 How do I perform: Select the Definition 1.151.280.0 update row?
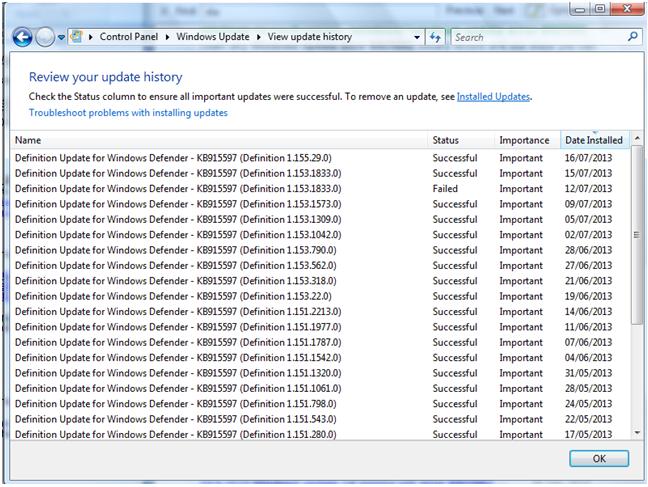321,434
